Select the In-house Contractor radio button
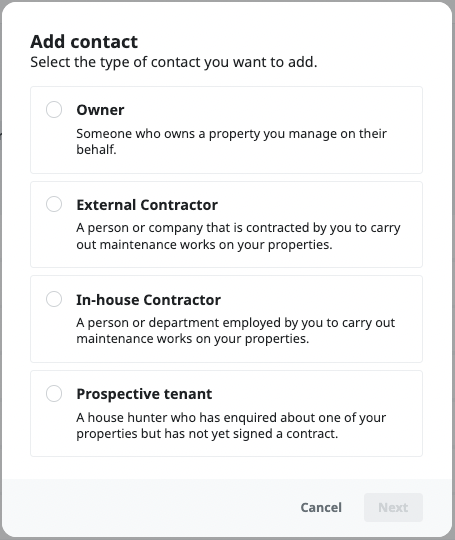Viewport: 455px width, 540px height. click(54, 299)
